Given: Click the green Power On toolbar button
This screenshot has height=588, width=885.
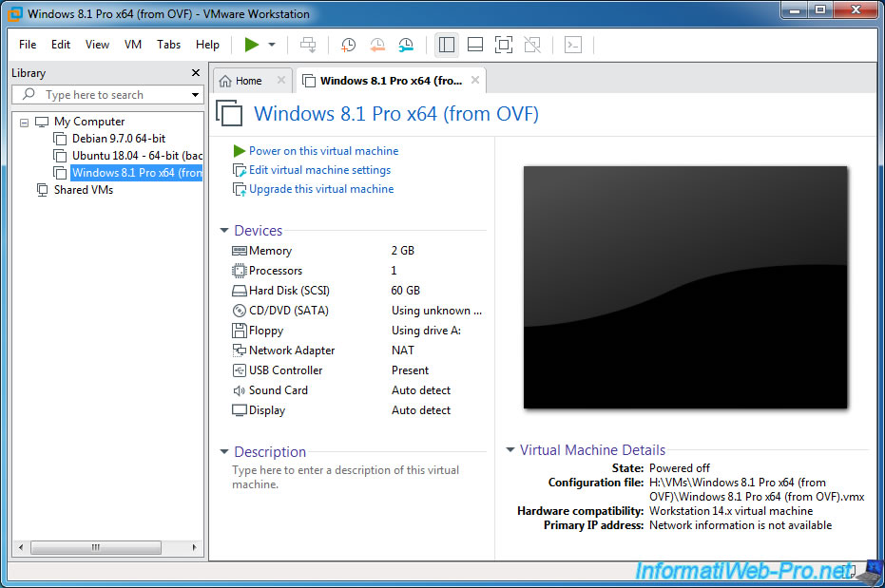Looking at the screenshot, I should point(252,45).
